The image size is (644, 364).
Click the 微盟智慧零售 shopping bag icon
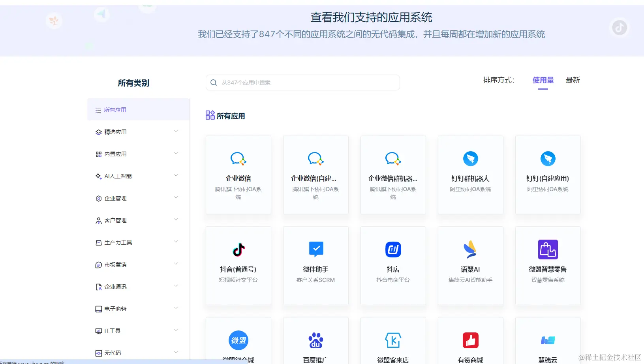[x=548, y=250]
